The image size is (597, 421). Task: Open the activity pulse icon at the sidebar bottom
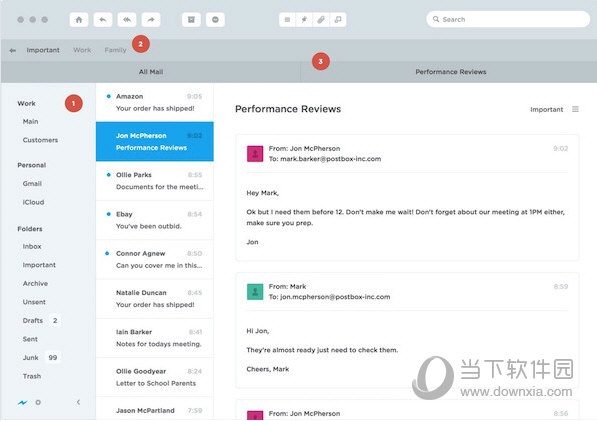tap(22, 402)
